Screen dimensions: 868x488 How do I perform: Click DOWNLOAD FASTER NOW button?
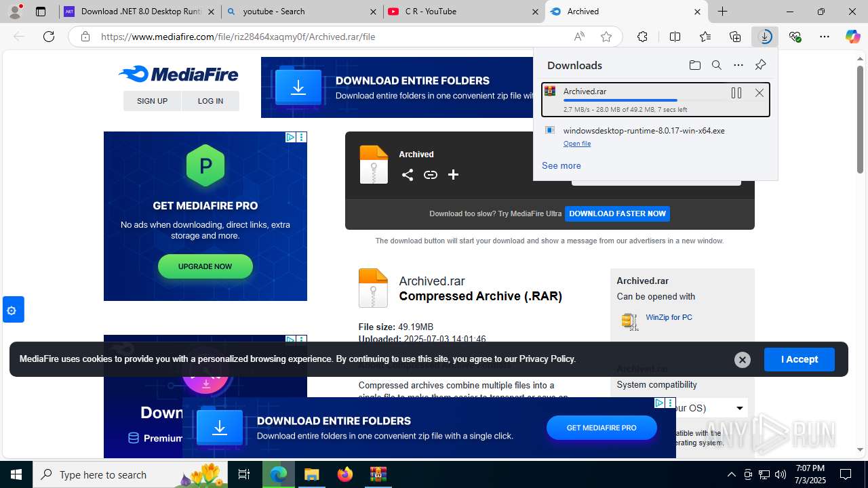coord(617,213)
